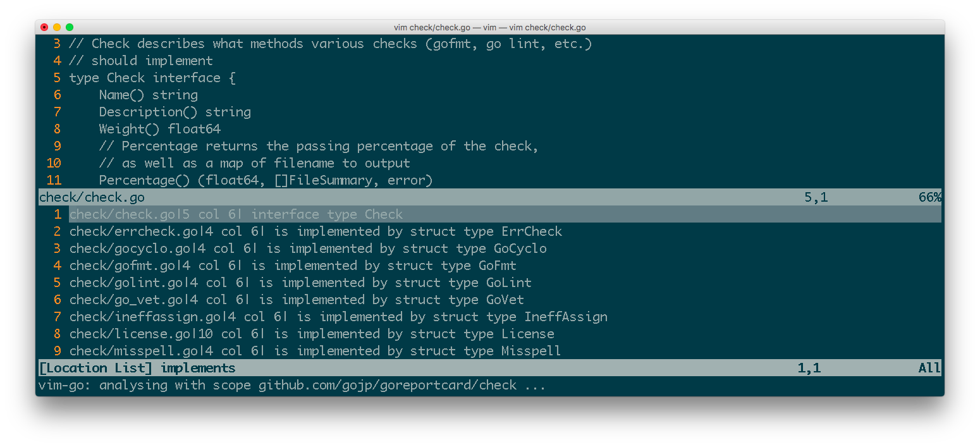Click the Percentage() method signature line

pyautogui.click(x=266, y=180)
